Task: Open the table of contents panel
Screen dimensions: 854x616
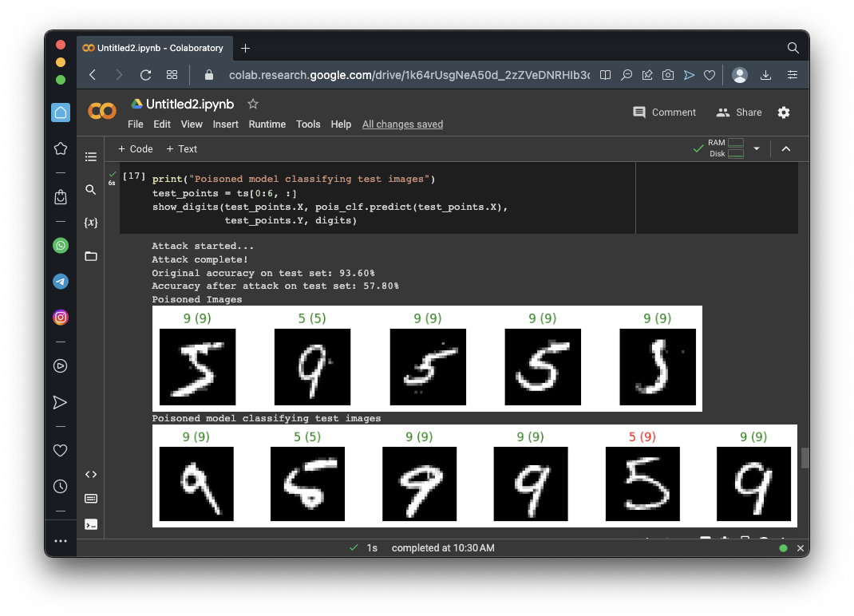Action: 91,157
